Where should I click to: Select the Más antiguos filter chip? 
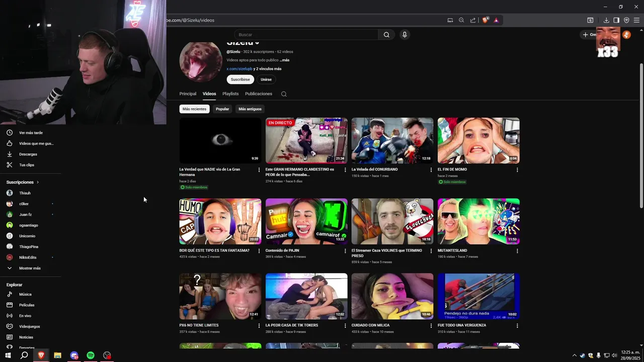click(x=250, y=109)
